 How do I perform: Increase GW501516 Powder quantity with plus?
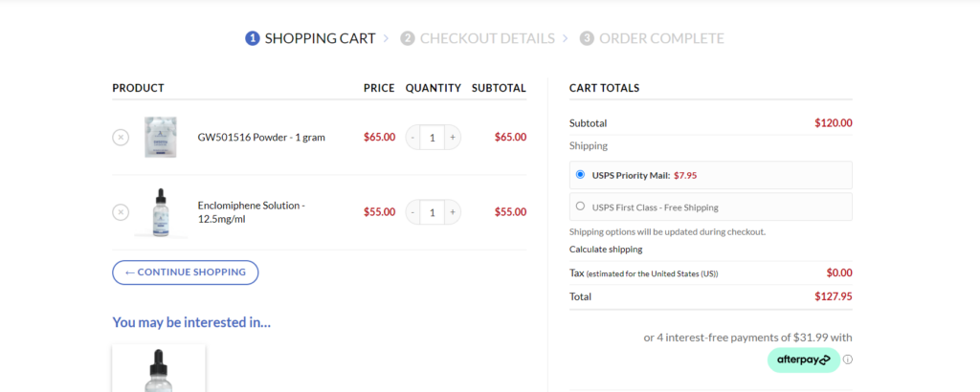pos(453,138)
